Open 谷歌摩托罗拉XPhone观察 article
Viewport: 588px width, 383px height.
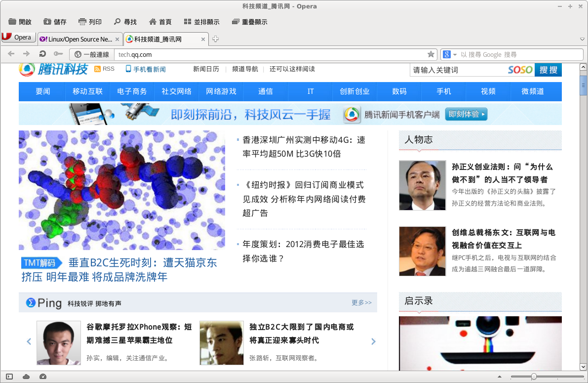[139, 334]
